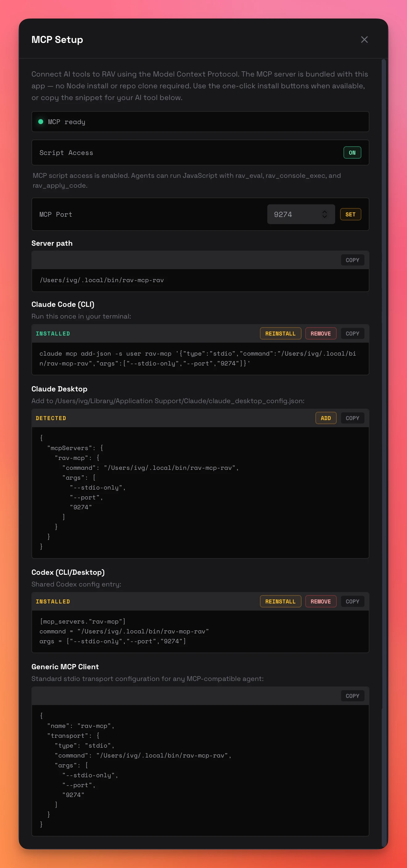This screenshot has height=868, width=407.
Task: Click the [mcp_servers."rav-mcp"] line
Action: coord(82,621)
